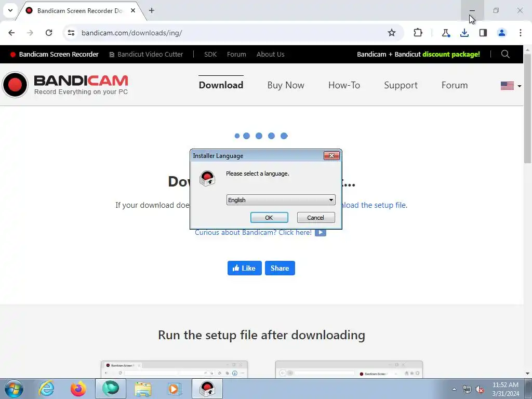The width and height of the screenshot is (532, 399).
Task: Open Windows Media Player taskbar icon
Action: [x=175, y=389]
